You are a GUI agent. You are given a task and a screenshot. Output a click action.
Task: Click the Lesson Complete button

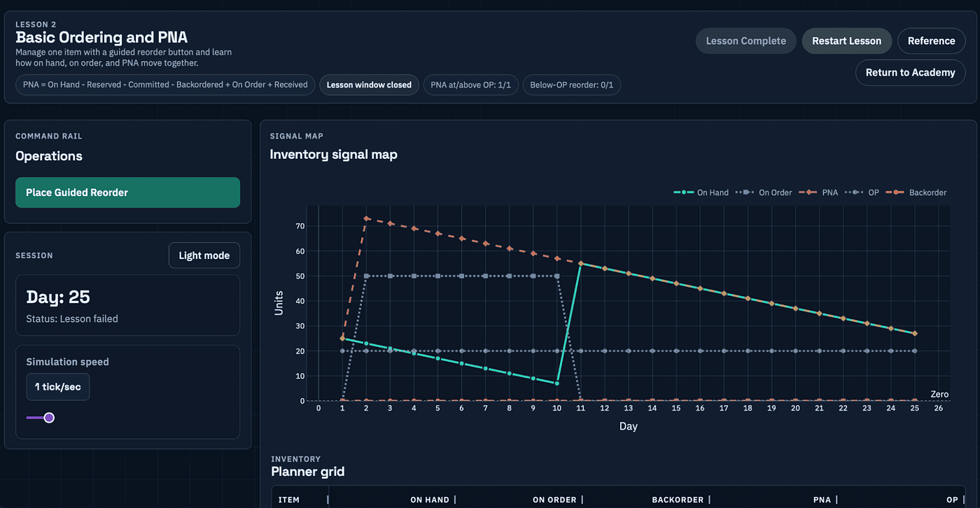click(745, 41)
